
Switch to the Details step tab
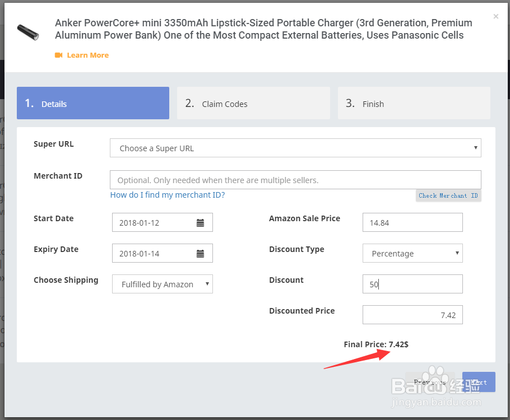[93, 103]
